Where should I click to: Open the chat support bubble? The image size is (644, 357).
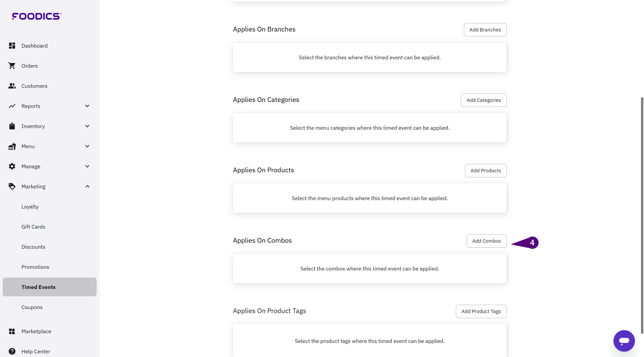coord(624,341)
